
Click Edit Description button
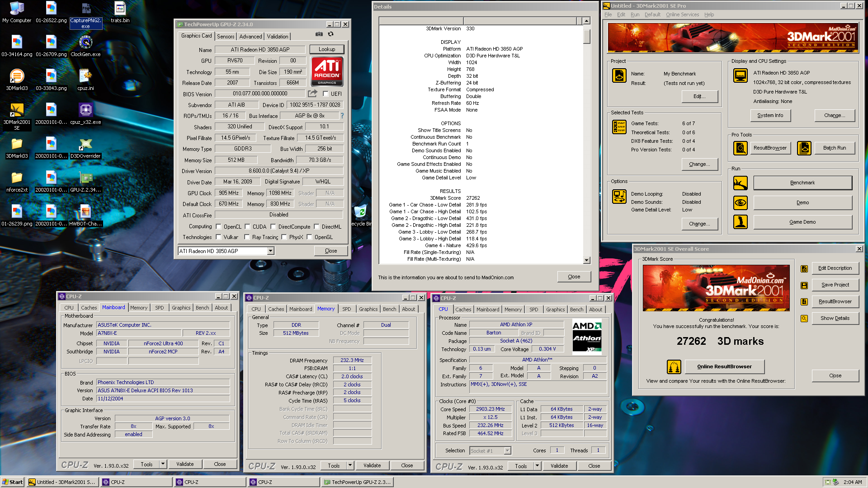coord(835,268)
